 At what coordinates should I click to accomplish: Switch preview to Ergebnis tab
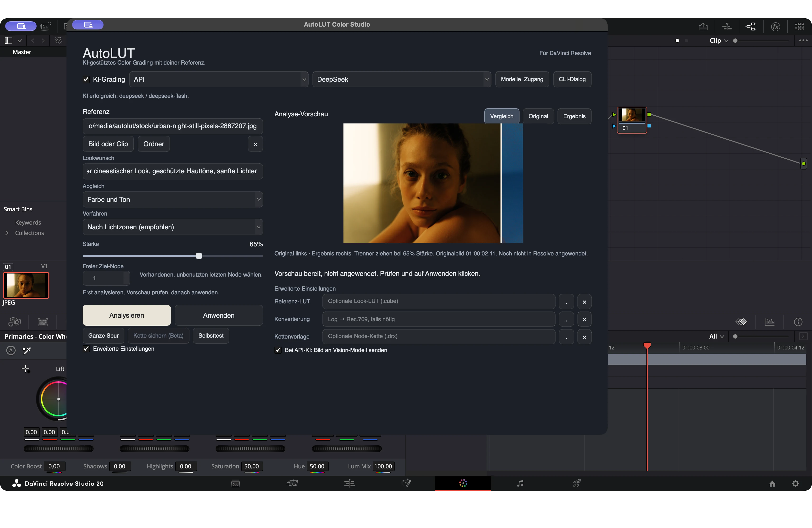574,116
